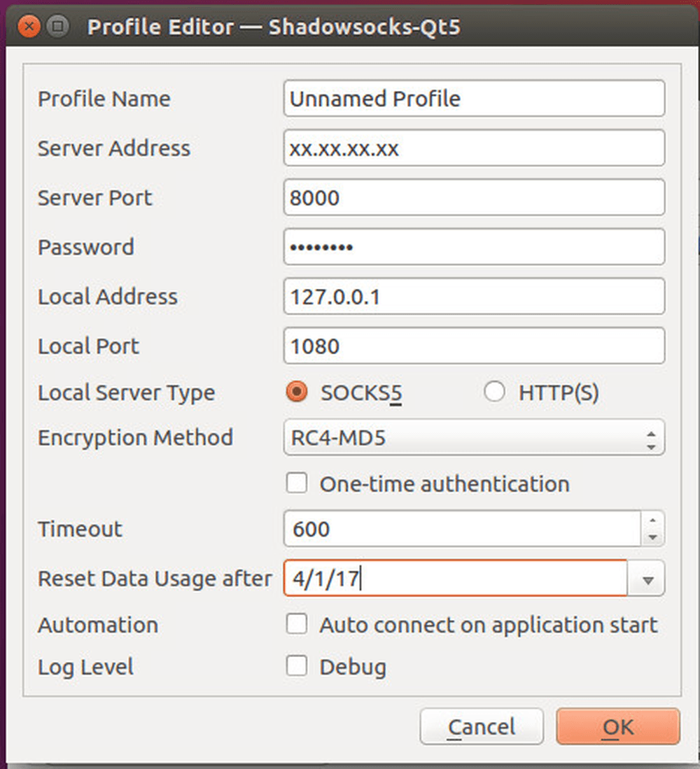Toggle the Debug log level checkbox
The image size is (700, 769).
pyautogui.click(x=297, y=667)
